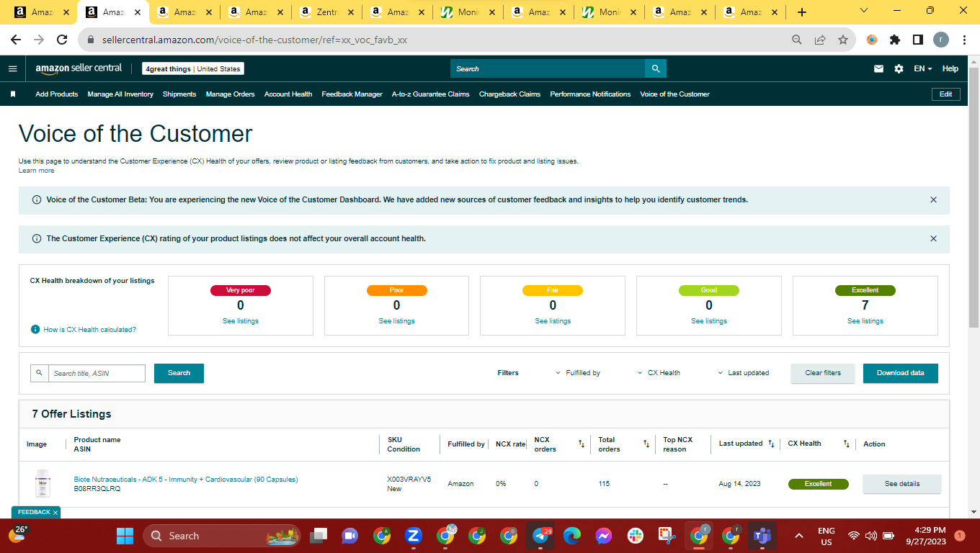Go to Account Health
This screenshot has width=980, height=553.
pos(288,94)
